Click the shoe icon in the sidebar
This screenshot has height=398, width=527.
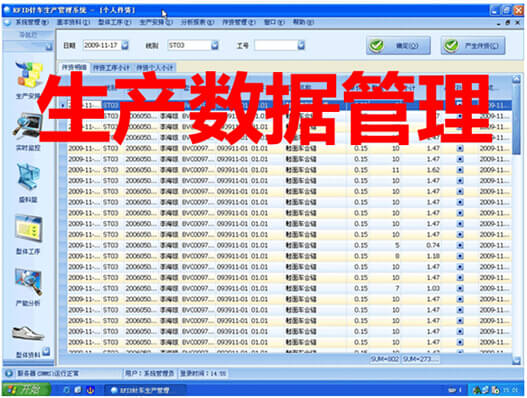tap(28, 333)
